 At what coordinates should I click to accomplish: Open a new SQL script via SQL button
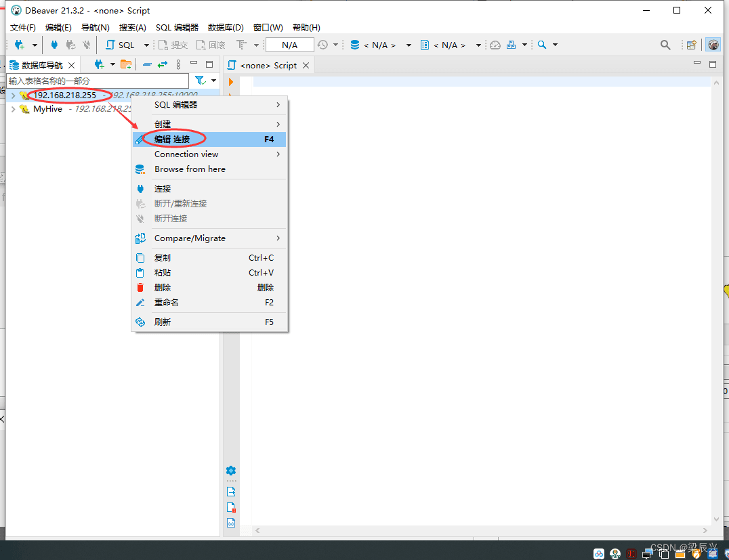pyautogui.click(x=120, y=45)
